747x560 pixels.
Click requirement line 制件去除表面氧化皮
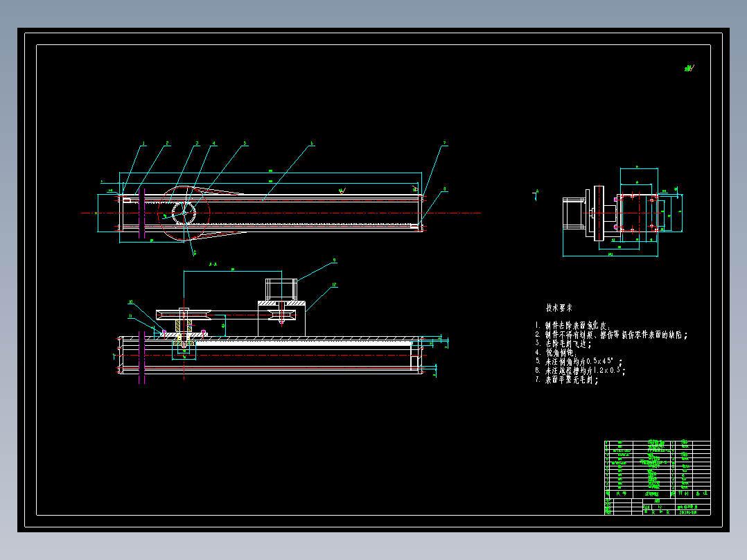click(x=572, y=326)
